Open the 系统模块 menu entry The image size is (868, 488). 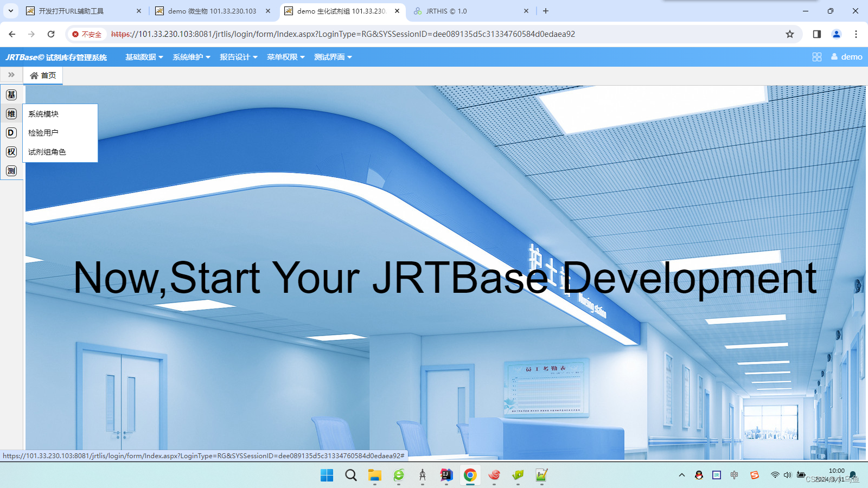pyautogui.click(x=60, y=114)
